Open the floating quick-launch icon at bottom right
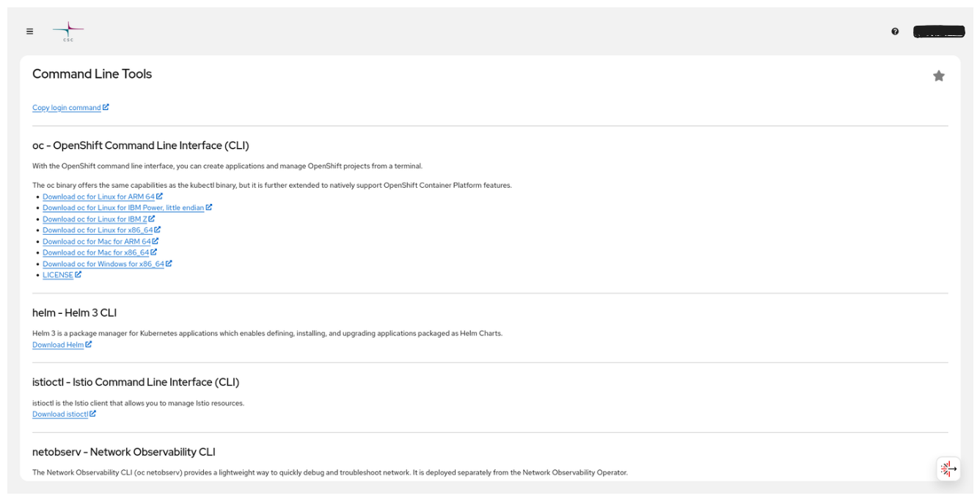The image size is (980, 501). 948,469
